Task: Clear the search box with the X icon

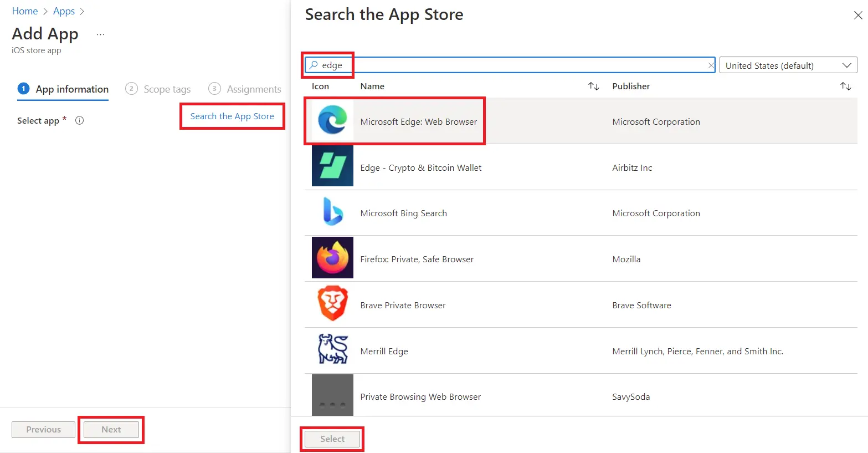Action: [711, 65]
